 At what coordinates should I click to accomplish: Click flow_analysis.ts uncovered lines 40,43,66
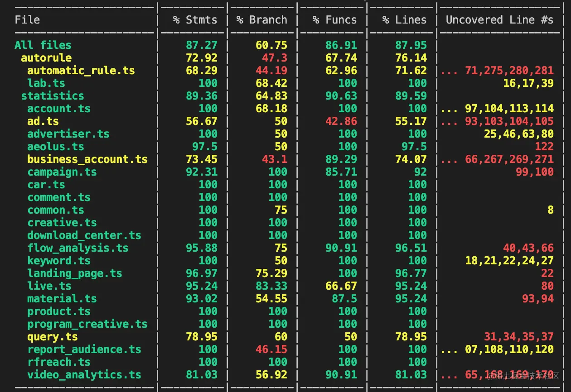point(528,248)
